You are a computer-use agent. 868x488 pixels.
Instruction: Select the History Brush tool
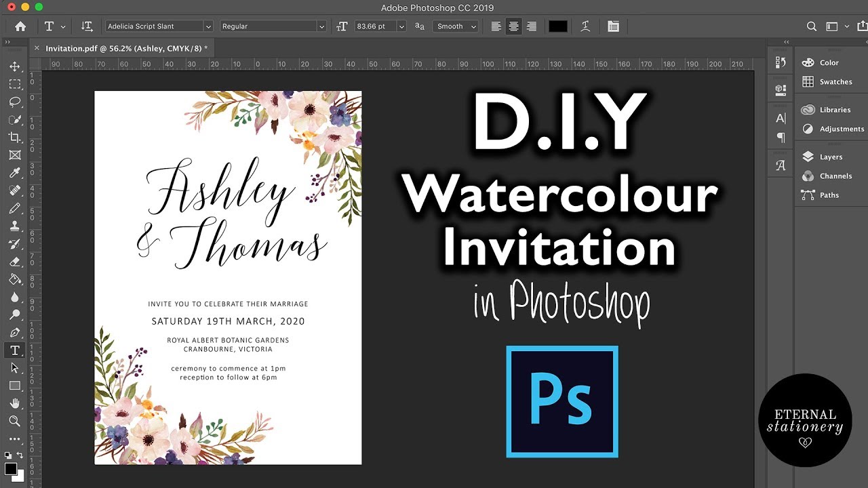14,243
